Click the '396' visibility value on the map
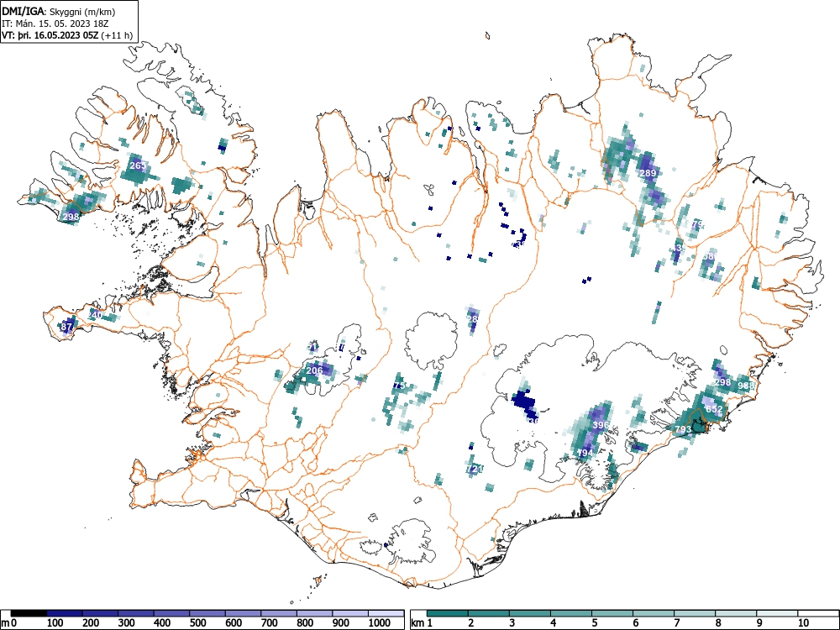Viewport: 840px width, 630px height. tap(601, 425)
